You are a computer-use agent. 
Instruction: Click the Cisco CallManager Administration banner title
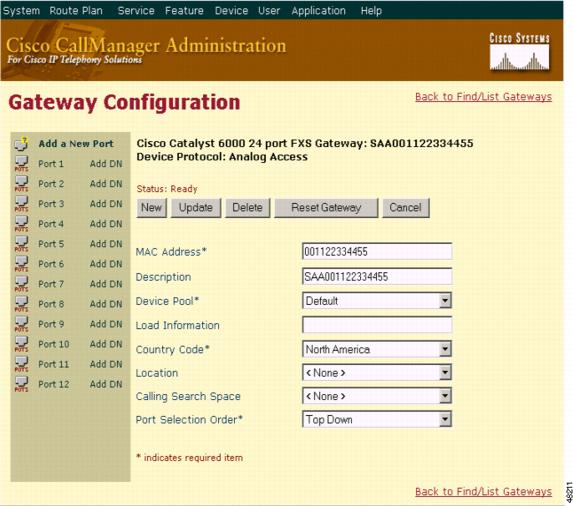[x=146, y=46]
